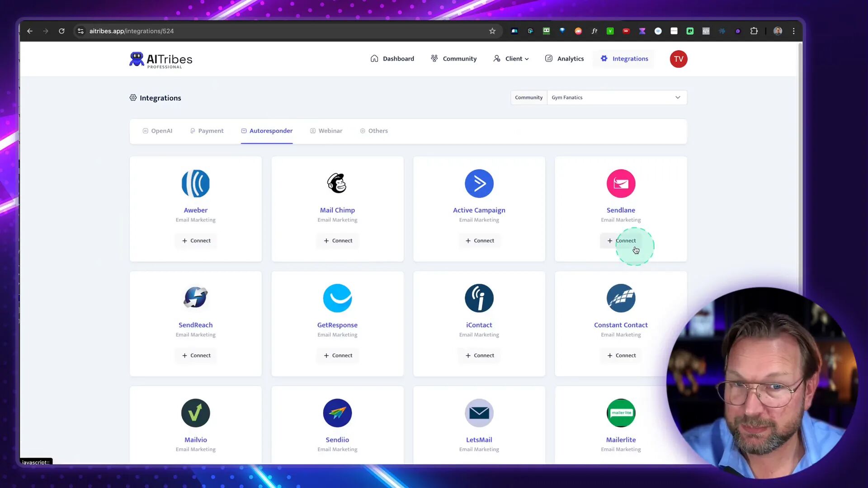Click the Aweber logo icon
868x488 pixels.
click(195, 183)
